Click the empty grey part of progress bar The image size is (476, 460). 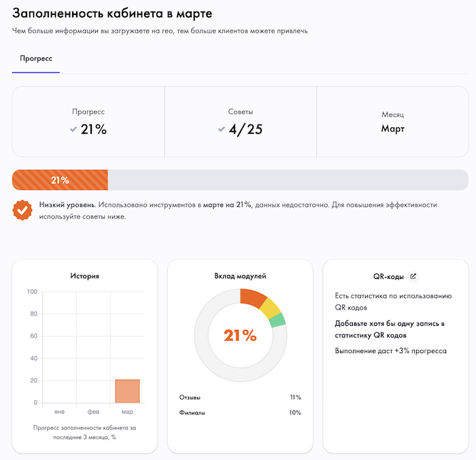coord(286,180)
